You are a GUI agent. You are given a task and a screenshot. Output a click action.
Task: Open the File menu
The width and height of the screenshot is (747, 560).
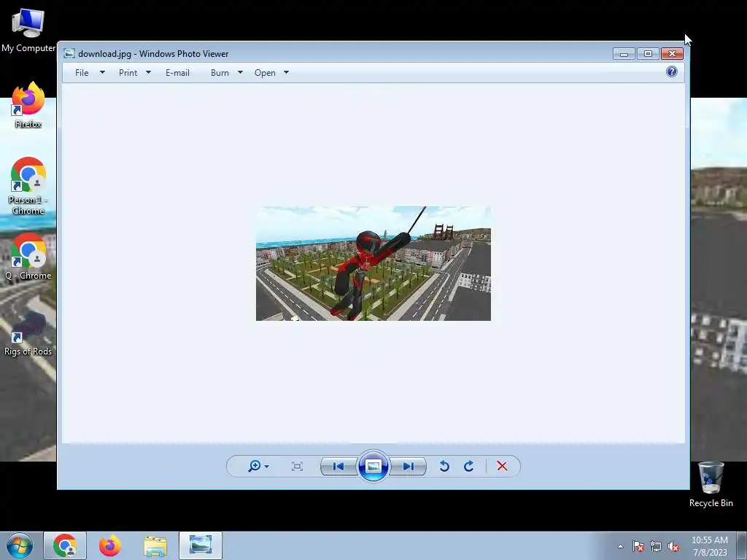(82, 73)
